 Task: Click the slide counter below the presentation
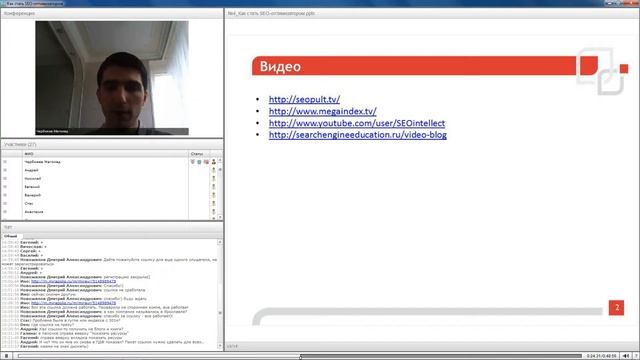(232, 346)
